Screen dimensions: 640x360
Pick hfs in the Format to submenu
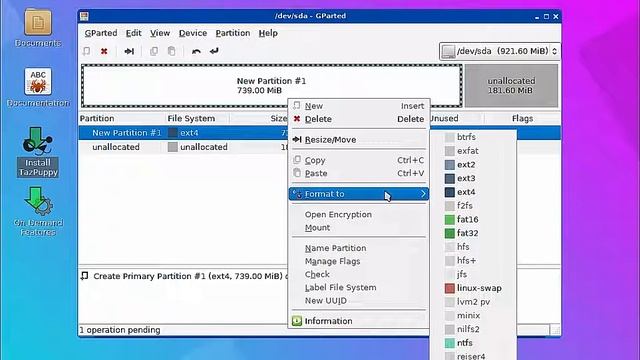coord(473,247)
